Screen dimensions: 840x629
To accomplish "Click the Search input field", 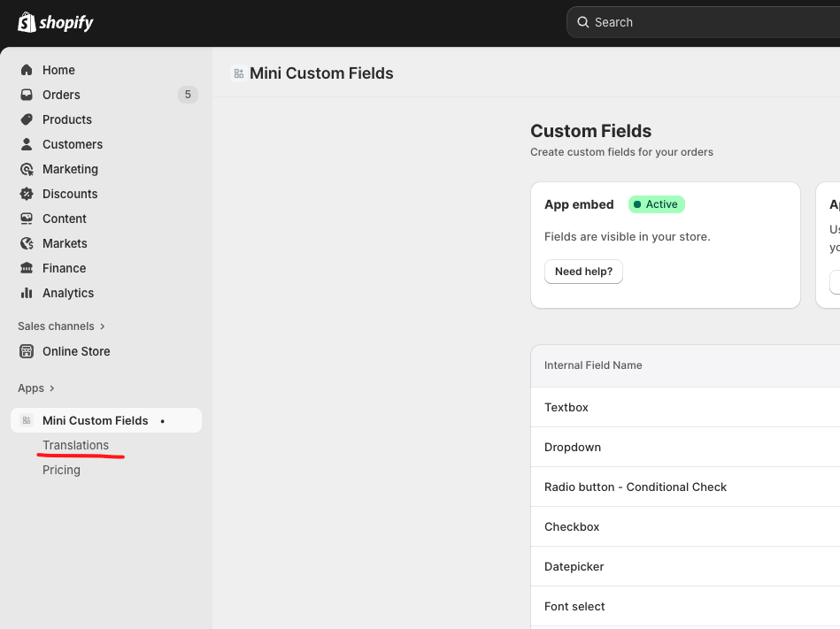I will coord(708,22).
